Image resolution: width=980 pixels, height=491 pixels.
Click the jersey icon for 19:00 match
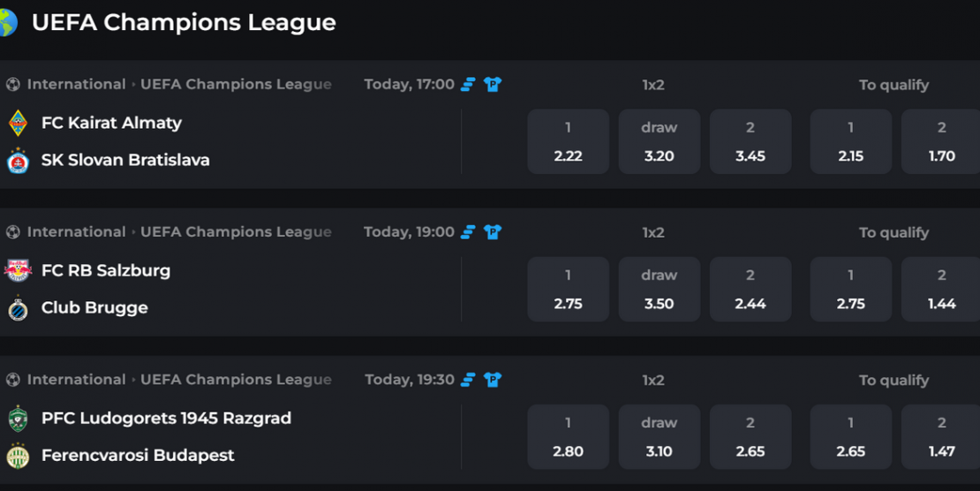pyautogui.click(x=493, y=232)
